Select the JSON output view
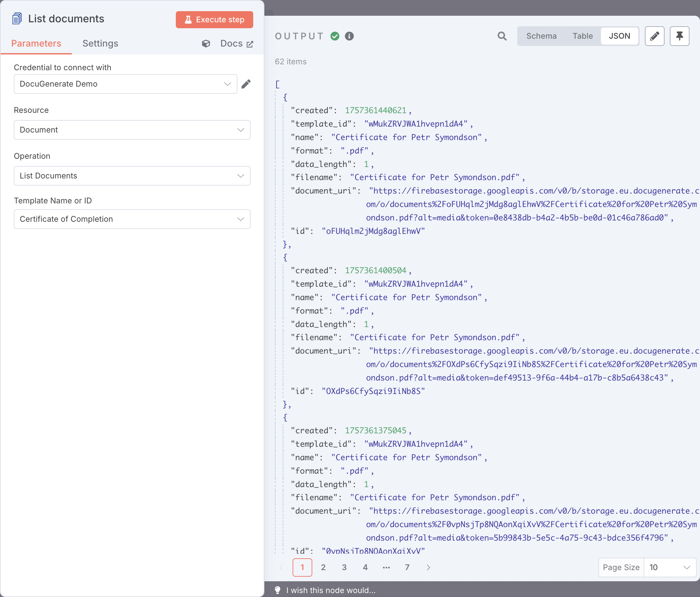Image resolution: width=700 pixels, height=597 pixels. (619, 36)
